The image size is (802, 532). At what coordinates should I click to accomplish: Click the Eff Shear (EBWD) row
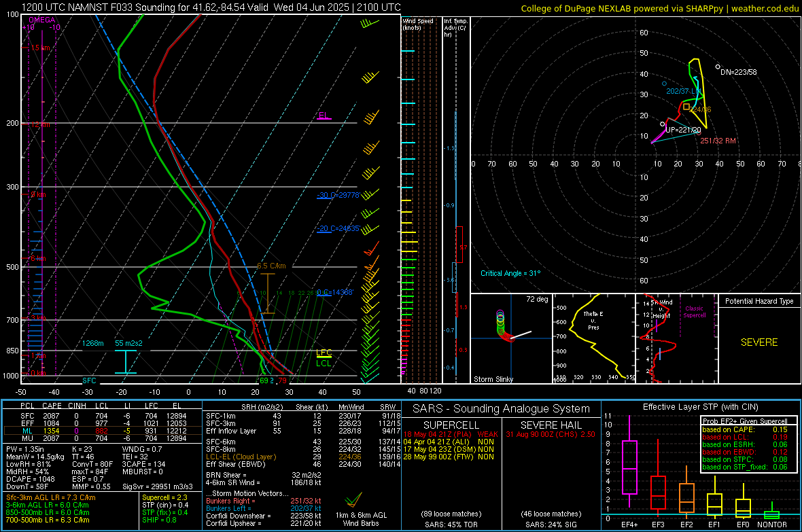coord(303,465)
